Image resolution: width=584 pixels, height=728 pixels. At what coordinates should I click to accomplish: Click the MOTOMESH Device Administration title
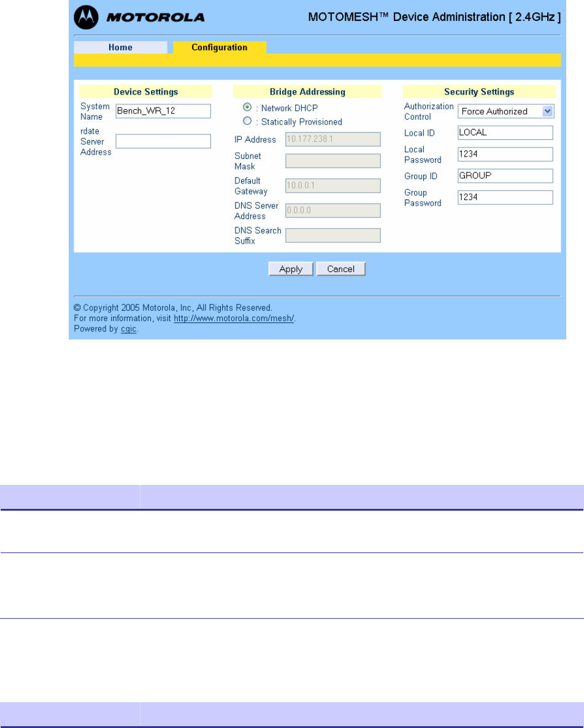click(434, 17)
